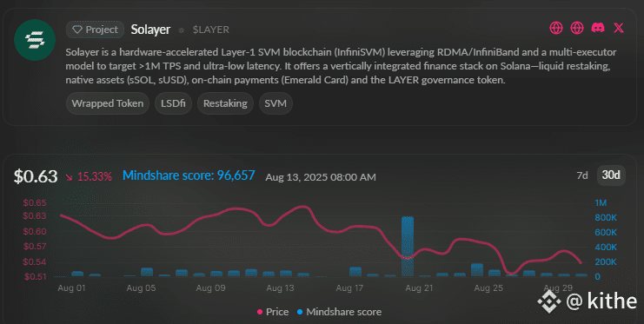
Task: Click the green Solayer logo
Action: click(35, 40)
